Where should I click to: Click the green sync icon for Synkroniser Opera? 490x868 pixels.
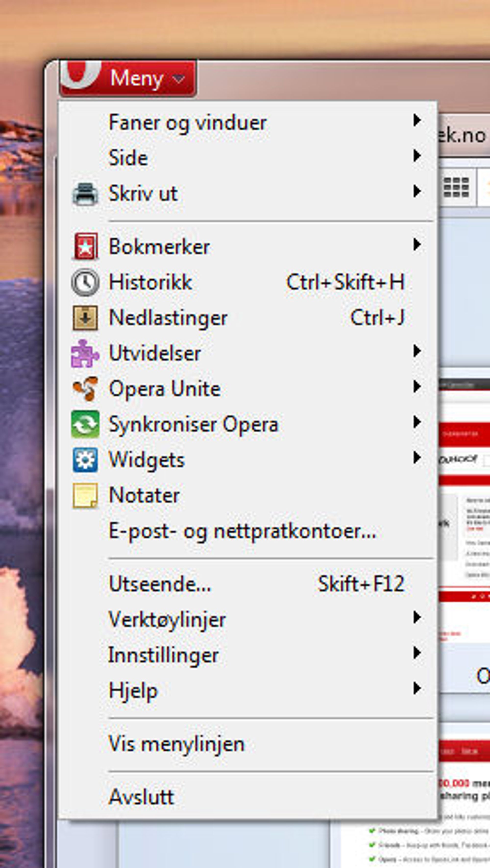(x=85, y=424)
